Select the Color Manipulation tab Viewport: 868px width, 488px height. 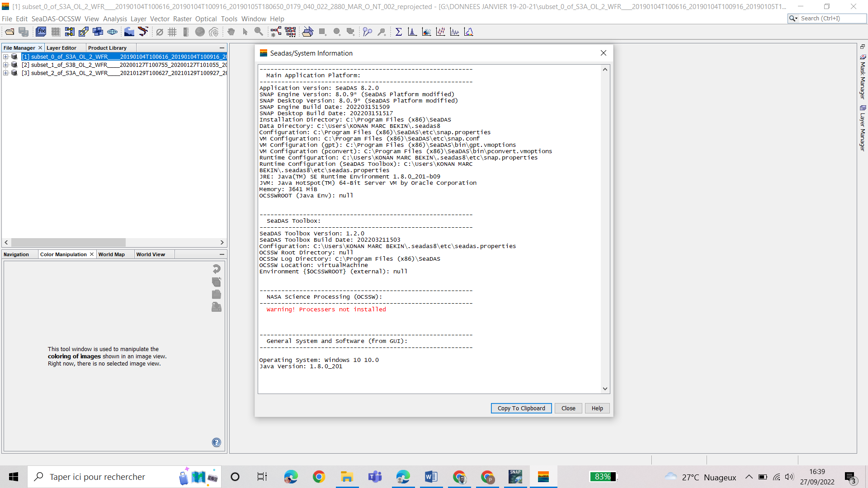(62, 254)
